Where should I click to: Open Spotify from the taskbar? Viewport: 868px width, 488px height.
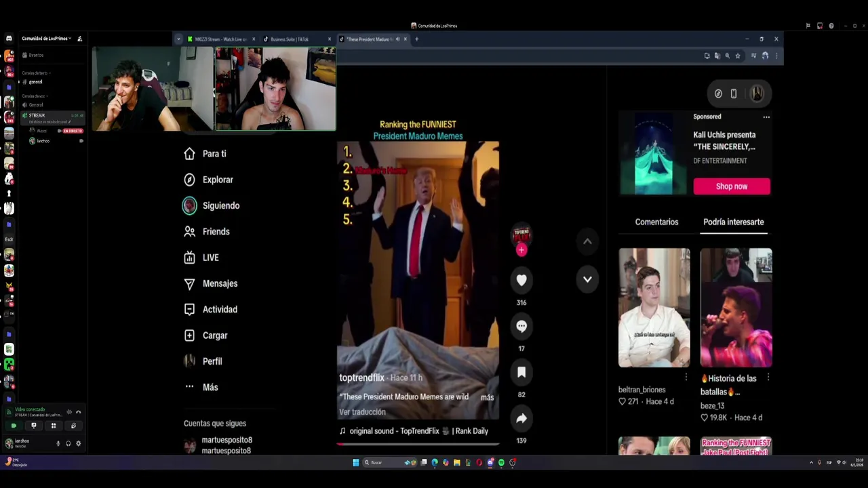point(501,462)
